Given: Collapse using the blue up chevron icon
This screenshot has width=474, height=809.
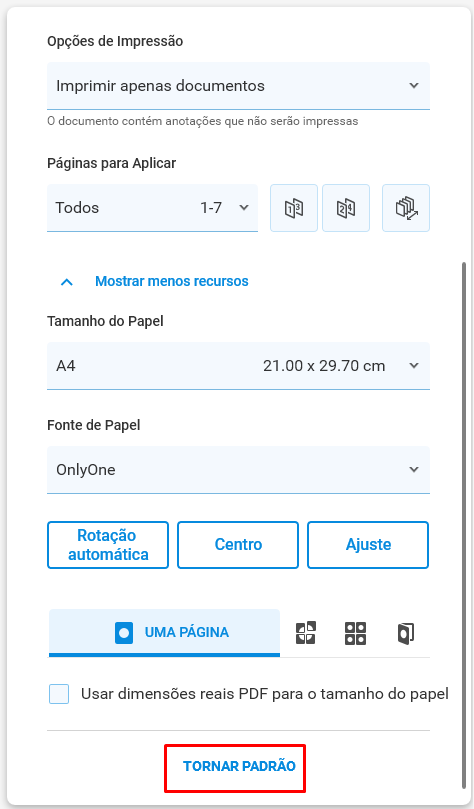Looking at the screenshot, I should [x=67, y=282].
